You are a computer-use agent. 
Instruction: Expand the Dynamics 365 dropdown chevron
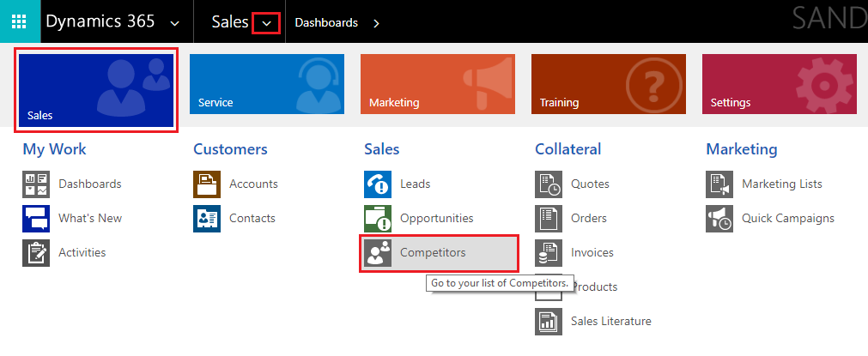tap(175, 23)
